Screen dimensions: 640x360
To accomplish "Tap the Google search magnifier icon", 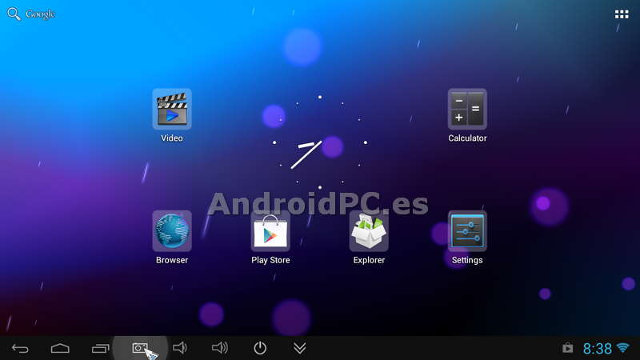I will (13, 14).
